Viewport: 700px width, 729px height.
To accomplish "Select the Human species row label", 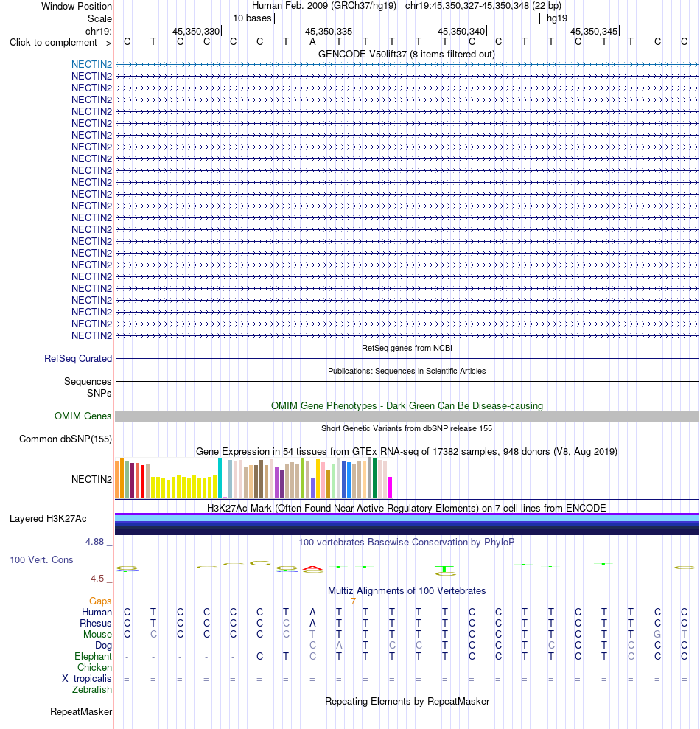I will (x=97, y=612).
